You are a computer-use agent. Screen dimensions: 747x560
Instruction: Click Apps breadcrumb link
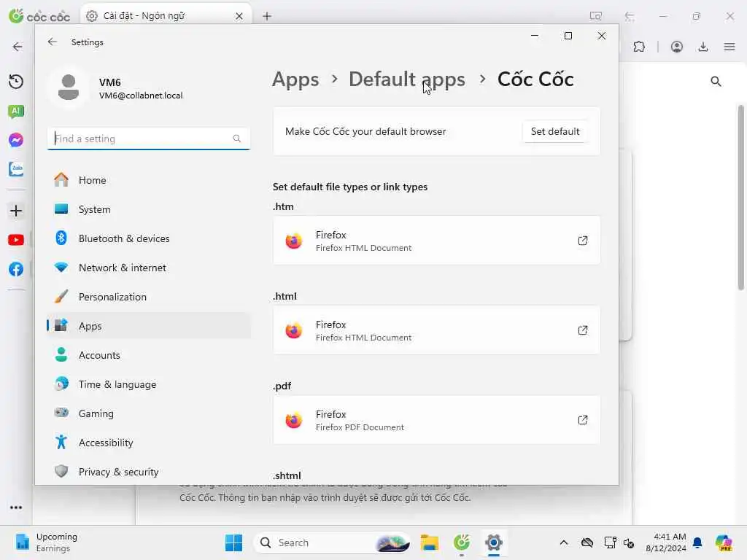(x=295, y=79)
